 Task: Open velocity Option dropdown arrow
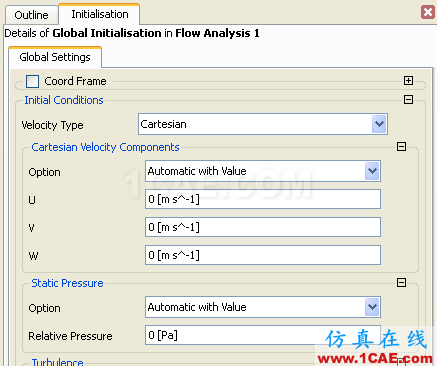click(372, 171)
